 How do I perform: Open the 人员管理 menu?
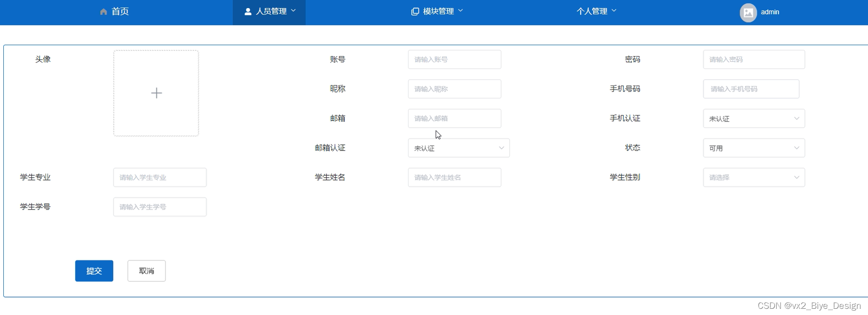coord(269,11)
